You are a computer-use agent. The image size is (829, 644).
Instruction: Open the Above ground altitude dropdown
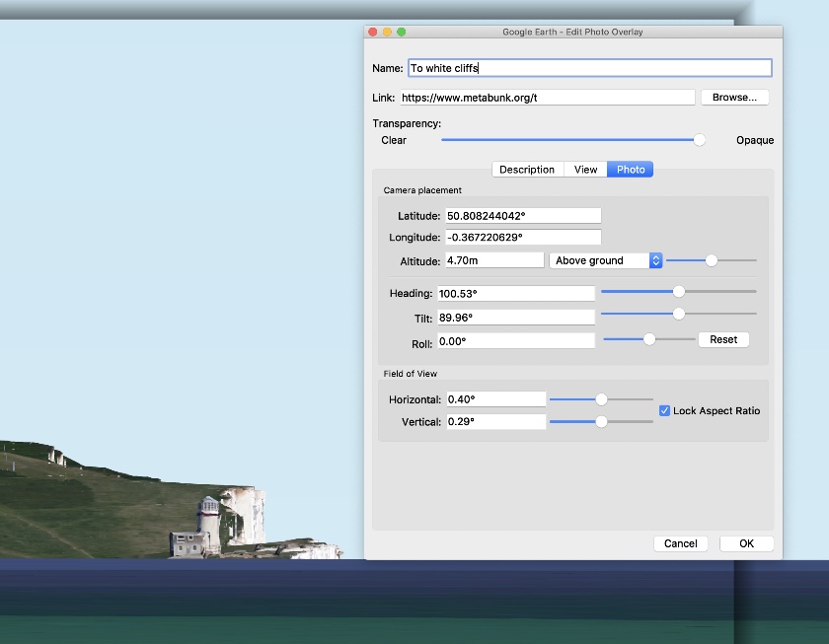click(x=605, y=260)
